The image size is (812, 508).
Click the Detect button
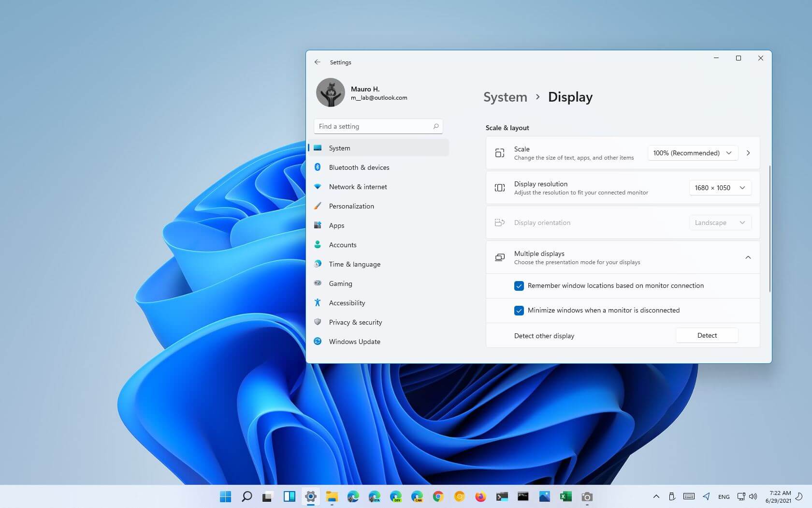707,335
